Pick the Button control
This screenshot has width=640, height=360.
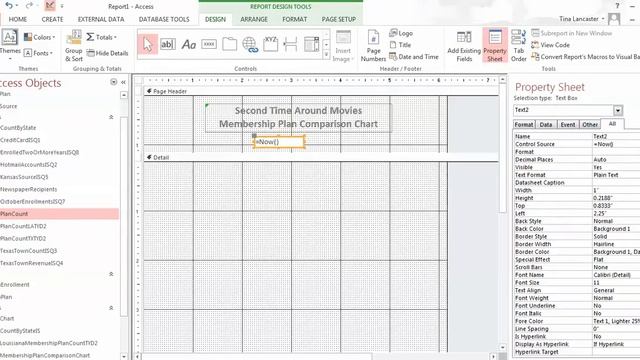(x=209, y=44)
